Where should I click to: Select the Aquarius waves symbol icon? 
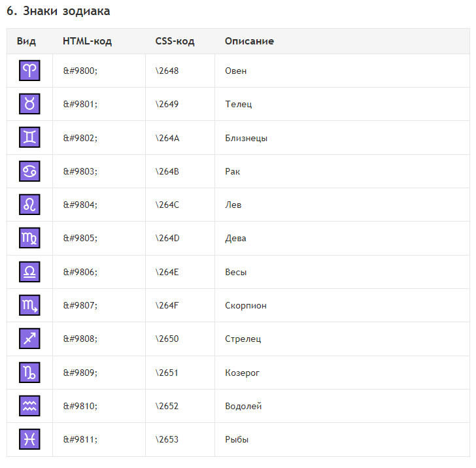(x=29, y=406)
